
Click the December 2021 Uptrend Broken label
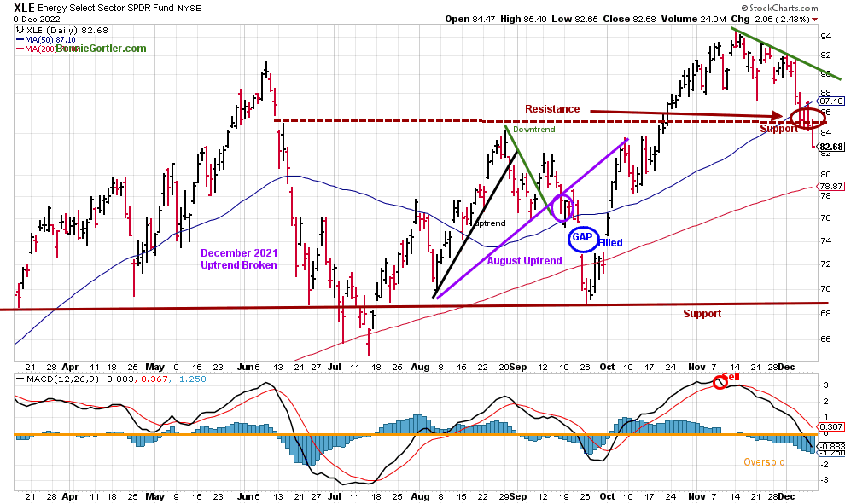click(239, 259)
